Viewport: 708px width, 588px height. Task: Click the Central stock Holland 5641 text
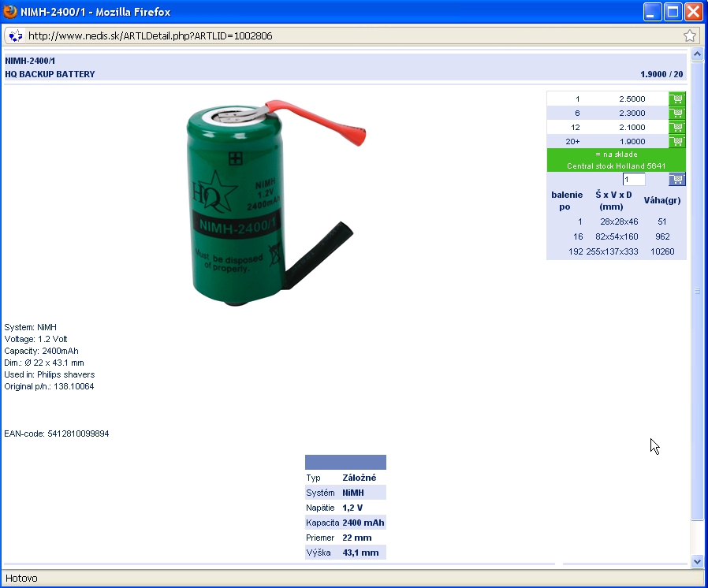617,166
